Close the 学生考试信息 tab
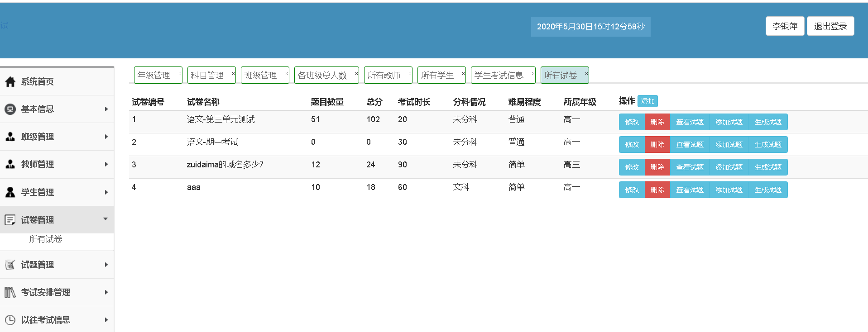The image size is (868, 332). point(533,74)
